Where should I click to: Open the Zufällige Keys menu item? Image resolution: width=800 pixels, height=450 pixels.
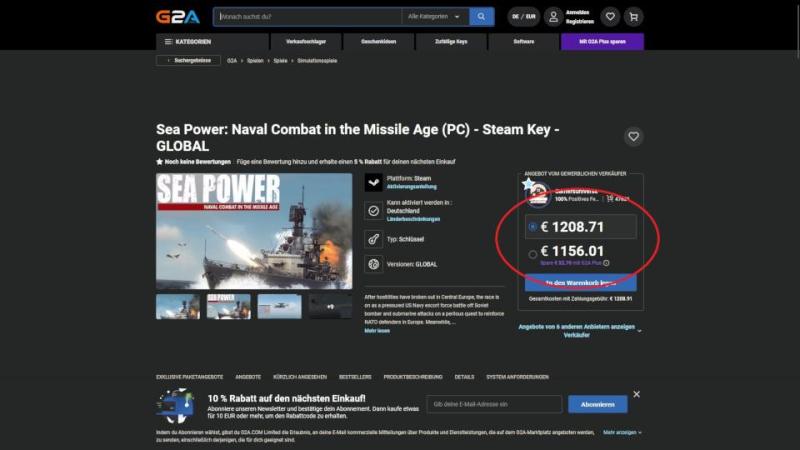[451, 42]
